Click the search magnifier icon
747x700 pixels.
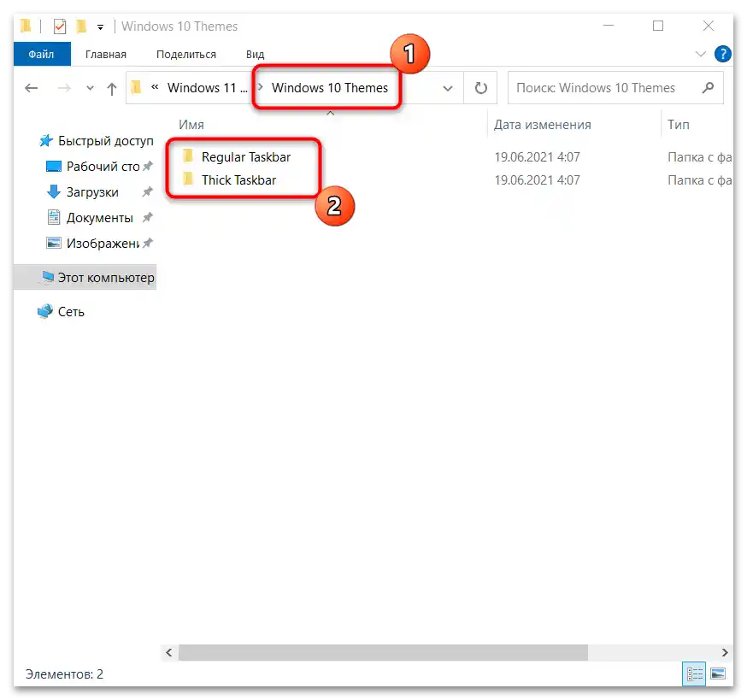[708, 88]
